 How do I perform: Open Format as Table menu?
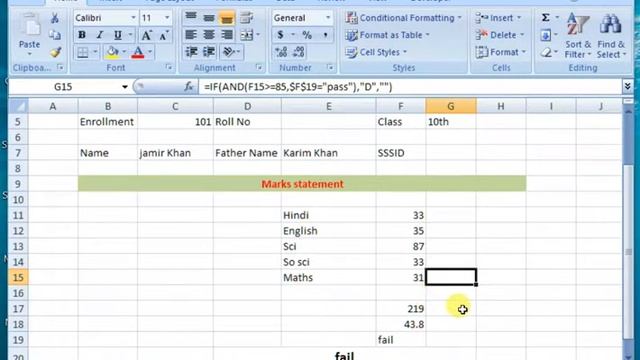387,35
